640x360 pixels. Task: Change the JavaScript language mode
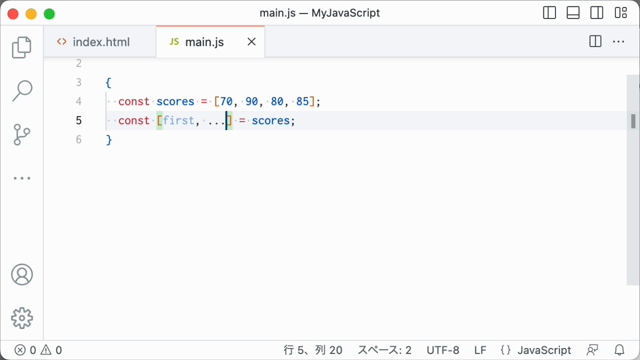pos(536,350)
